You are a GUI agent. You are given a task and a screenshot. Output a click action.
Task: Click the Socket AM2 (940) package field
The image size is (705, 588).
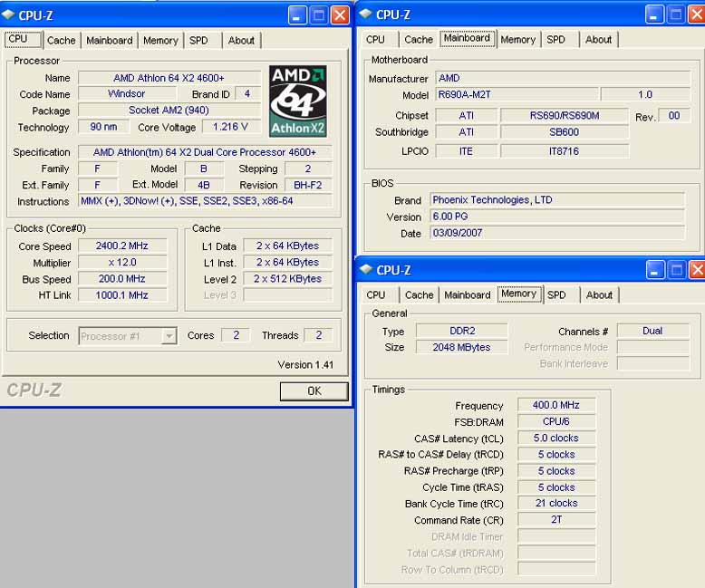click(x=169, y=111)
